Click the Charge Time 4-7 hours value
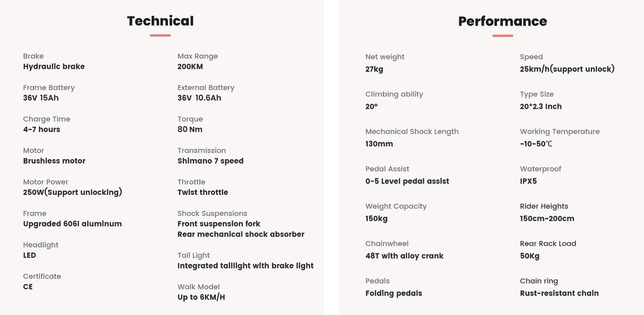 tap(41, 129)
